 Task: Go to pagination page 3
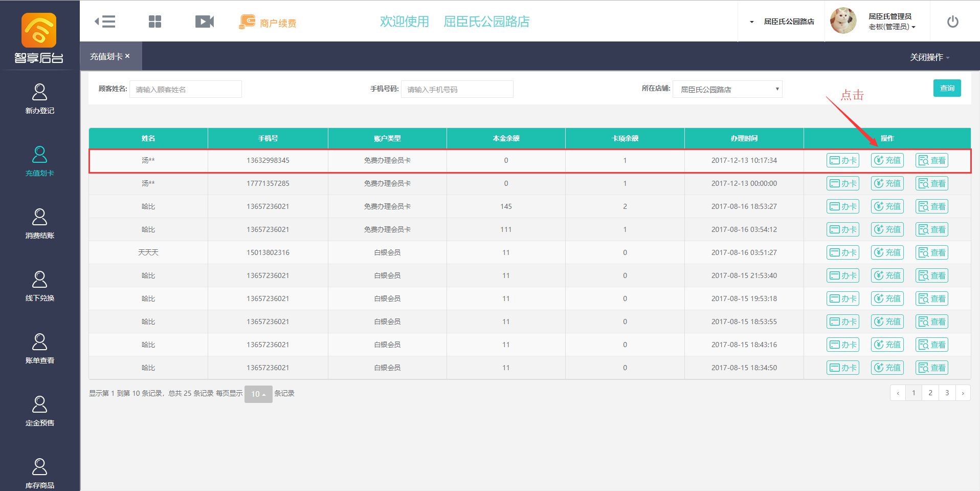pos(947,393)
